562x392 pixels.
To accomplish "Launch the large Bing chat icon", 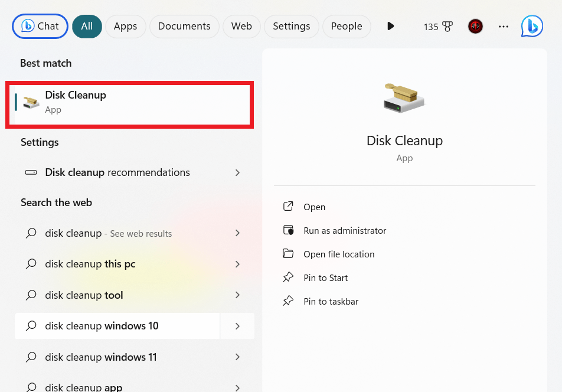I will (x=532, y=26).
